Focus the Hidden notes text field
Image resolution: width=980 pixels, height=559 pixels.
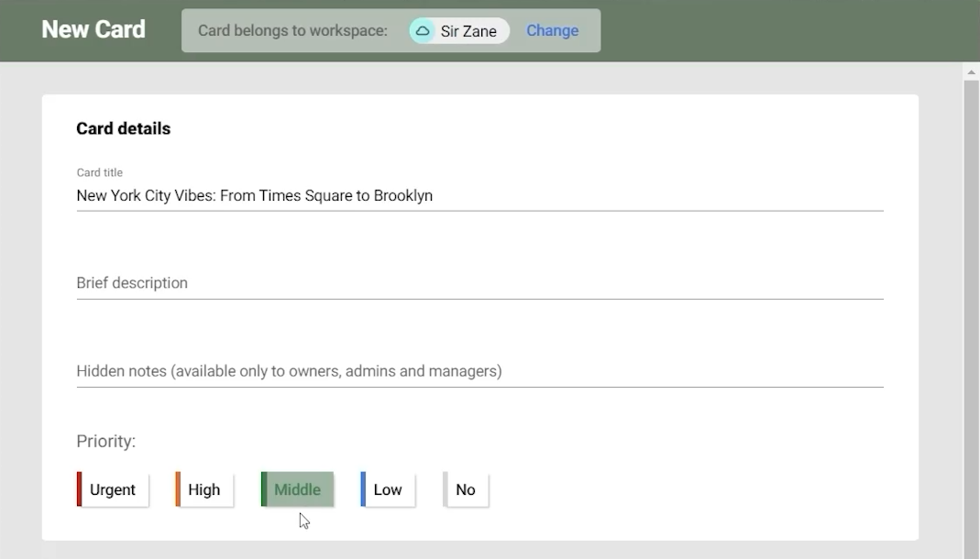pyautogui.click(x=479, y=371)
